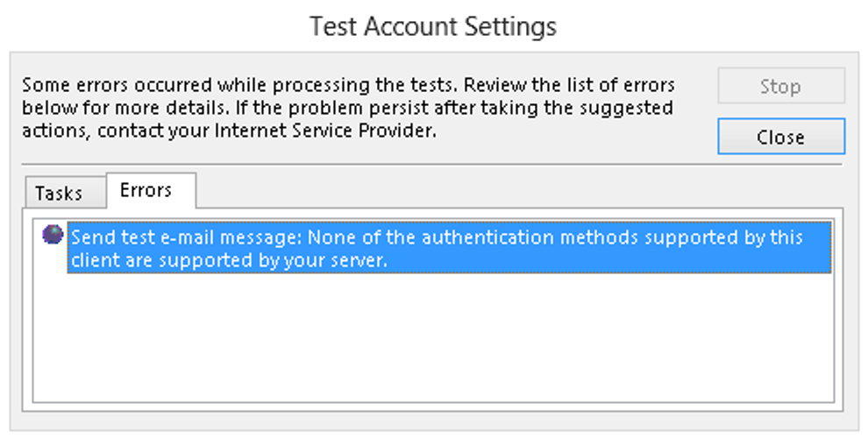Click the "client are supported by your server" line

pyautogui.click(x=228, y=260)
